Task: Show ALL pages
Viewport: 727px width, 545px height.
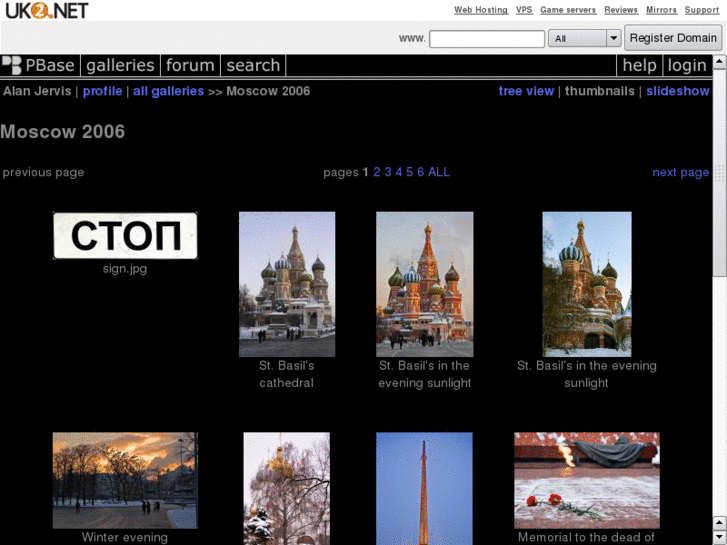Action: [x=439, y=172]
